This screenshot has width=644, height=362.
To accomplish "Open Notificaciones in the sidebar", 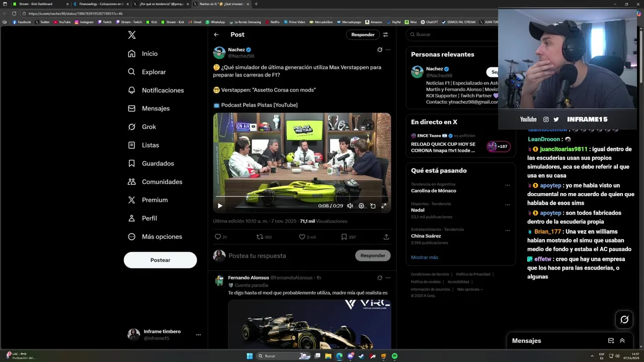I will pos(156,90).
